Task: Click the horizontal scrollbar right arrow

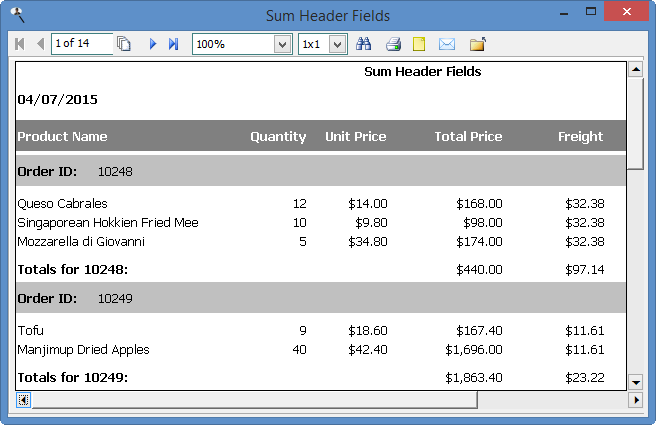Action: click(634, 400)
